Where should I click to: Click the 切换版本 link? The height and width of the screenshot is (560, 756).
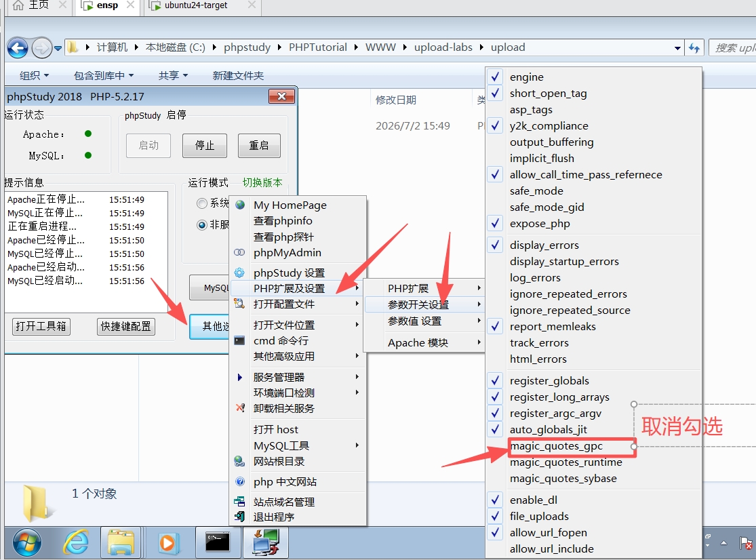[x=262, y=182]
